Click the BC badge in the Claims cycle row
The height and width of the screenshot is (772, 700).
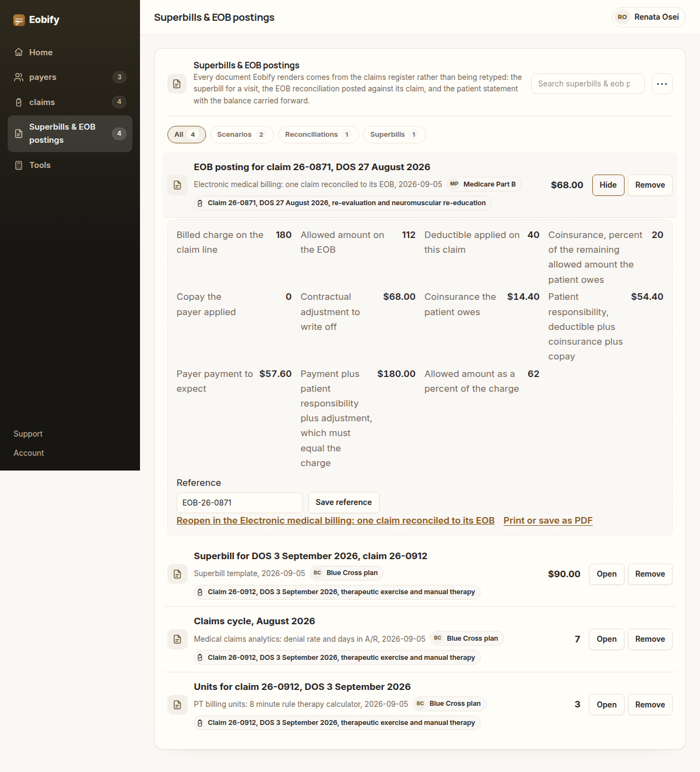pyautogui.click(x=437, y=638)
